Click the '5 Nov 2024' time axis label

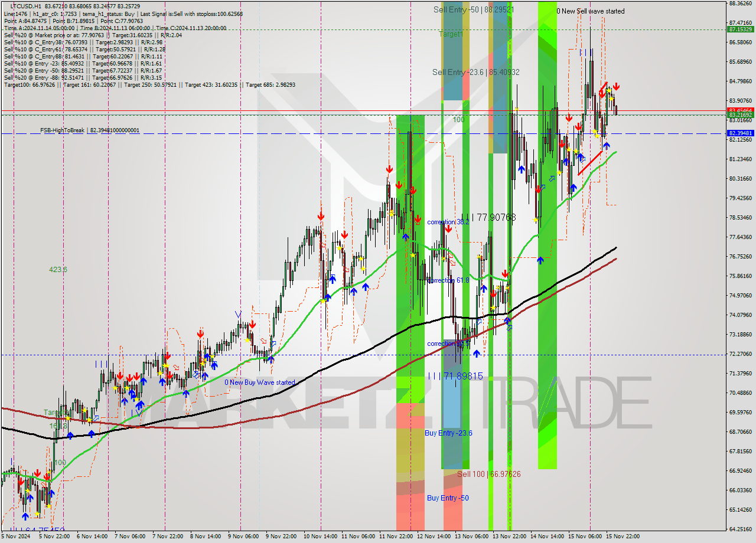coord(16,537)
